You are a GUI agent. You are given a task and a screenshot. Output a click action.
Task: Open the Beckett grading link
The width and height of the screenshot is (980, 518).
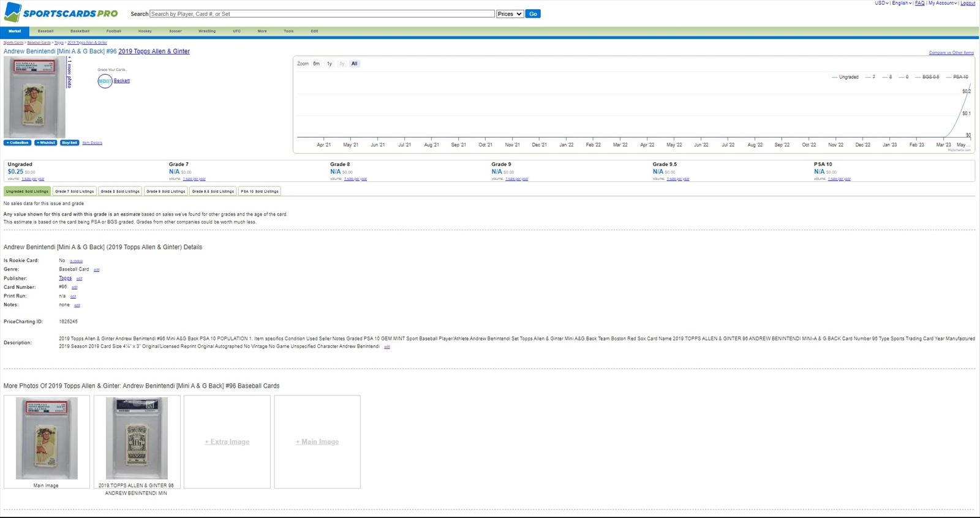121,81
